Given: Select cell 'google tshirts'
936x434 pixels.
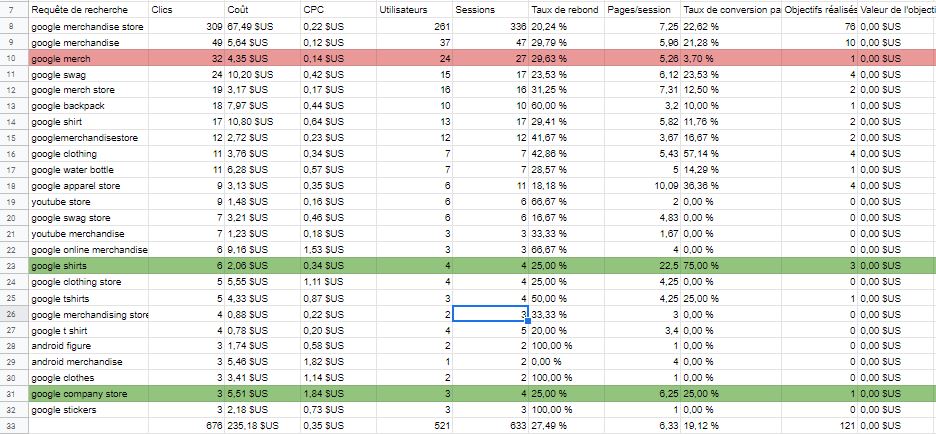Looking at the screenshot, I should point(88,298).
